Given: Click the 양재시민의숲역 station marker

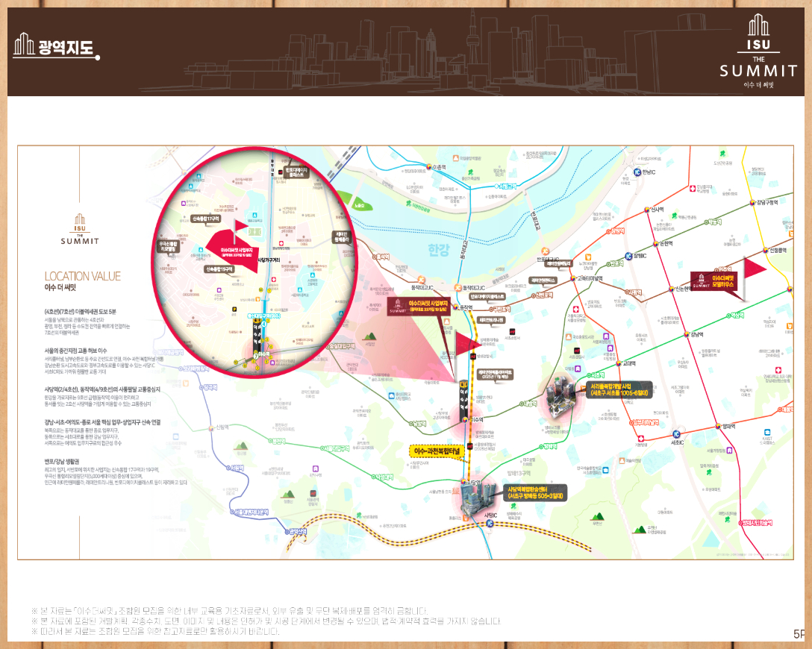Looking at the screenshot, I should [740, 523].
